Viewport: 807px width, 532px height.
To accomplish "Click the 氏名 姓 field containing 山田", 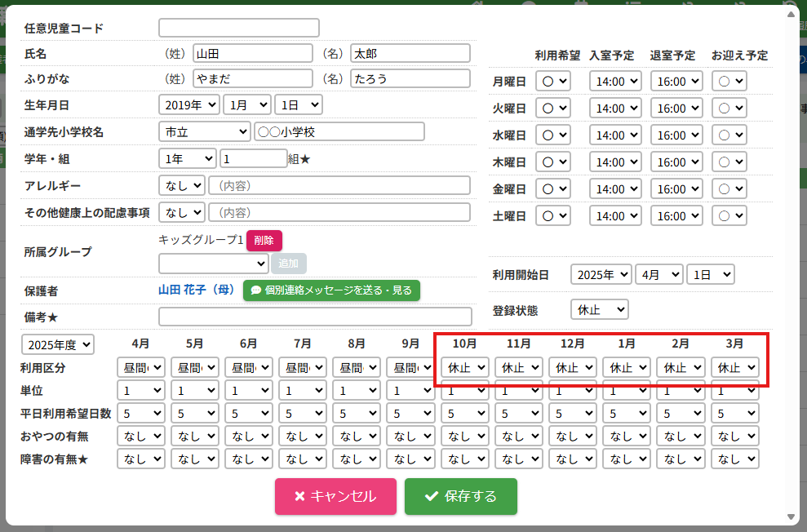I will (253, 54).
